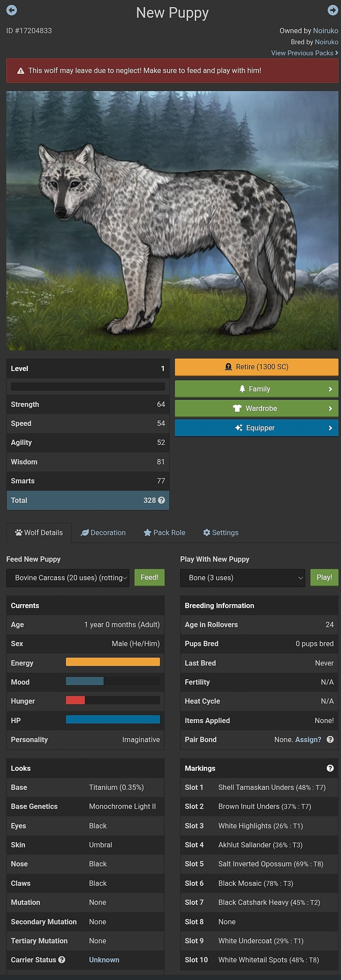
Task: Open the Pair Bond help icon
Action: [x=330, y=739]
